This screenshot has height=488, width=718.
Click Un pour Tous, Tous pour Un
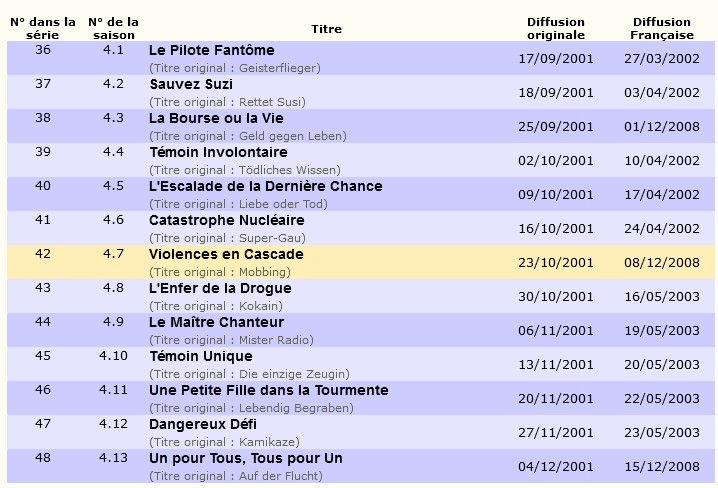(x=245, y=458)
